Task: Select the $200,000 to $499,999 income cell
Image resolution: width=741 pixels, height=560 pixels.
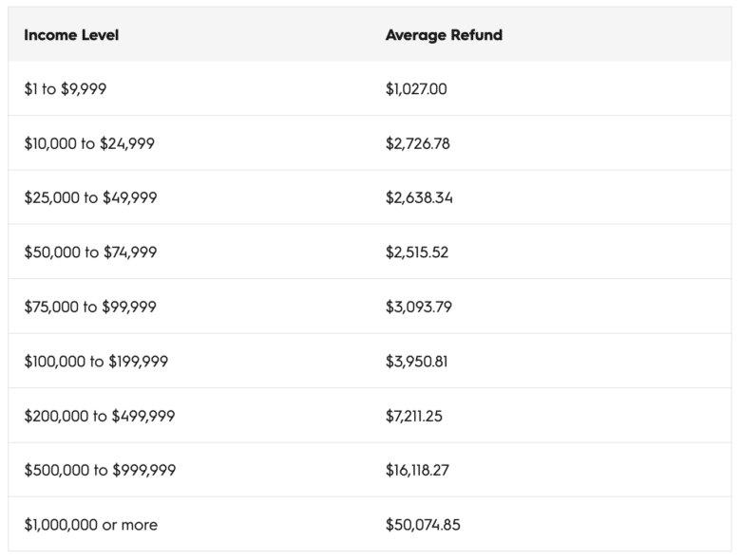Action: pos(100,415)
